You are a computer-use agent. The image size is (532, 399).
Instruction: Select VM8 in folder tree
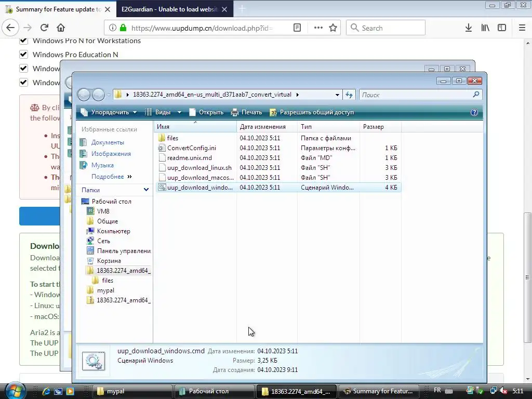coord(103,211)
